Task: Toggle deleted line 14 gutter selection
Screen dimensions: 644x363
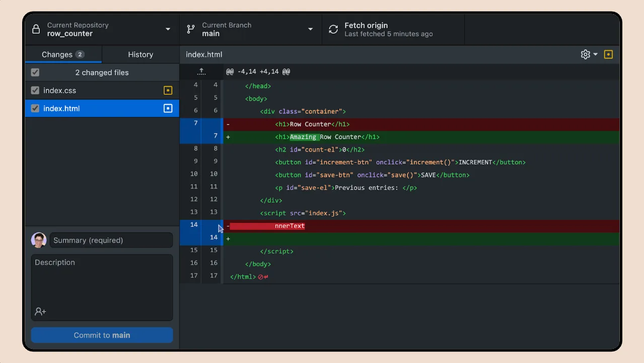Action: 201,226
